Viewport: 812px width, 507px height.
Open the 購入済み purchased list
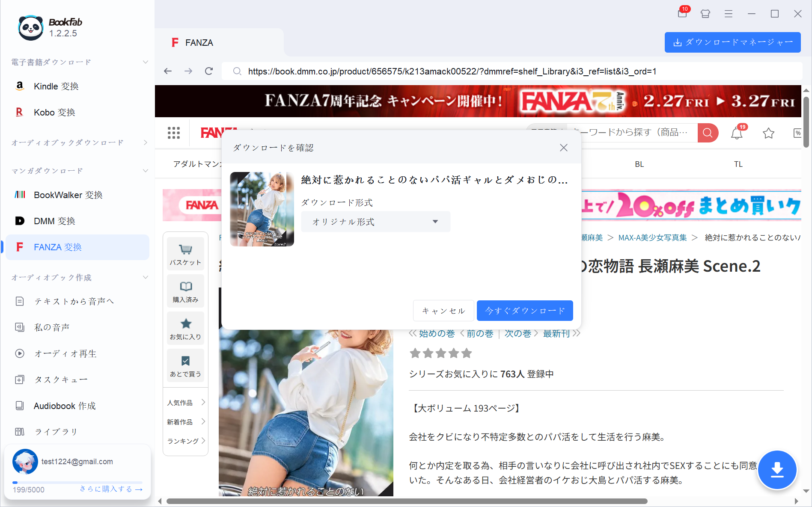point(185,291)
